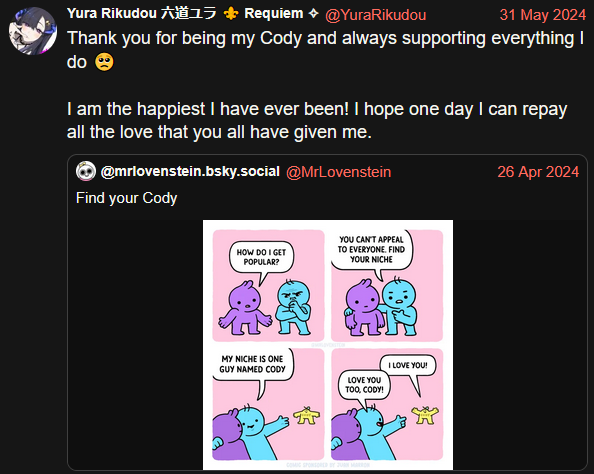
Task: Open the "guy named Cody" comic panel
Action: pyautogui.click(x=268, y=404)
